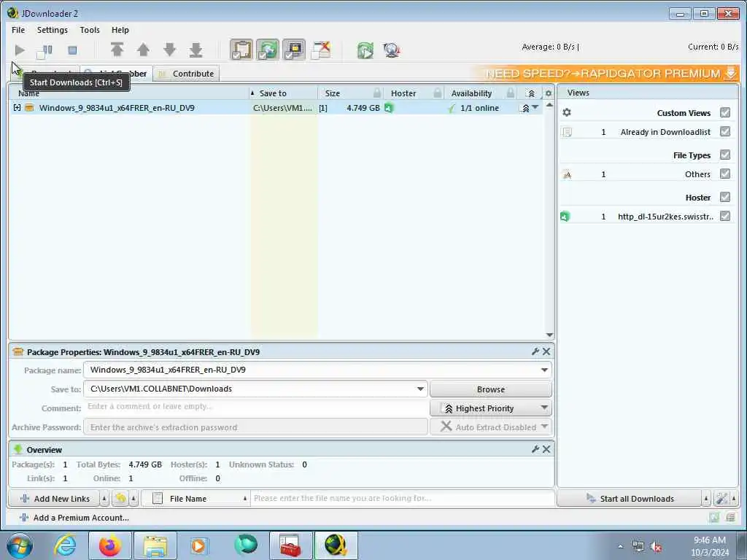Screen dimensions: 747x560
Task: Toggle auto reconnect toolbar icon
Action: [268, 50]
